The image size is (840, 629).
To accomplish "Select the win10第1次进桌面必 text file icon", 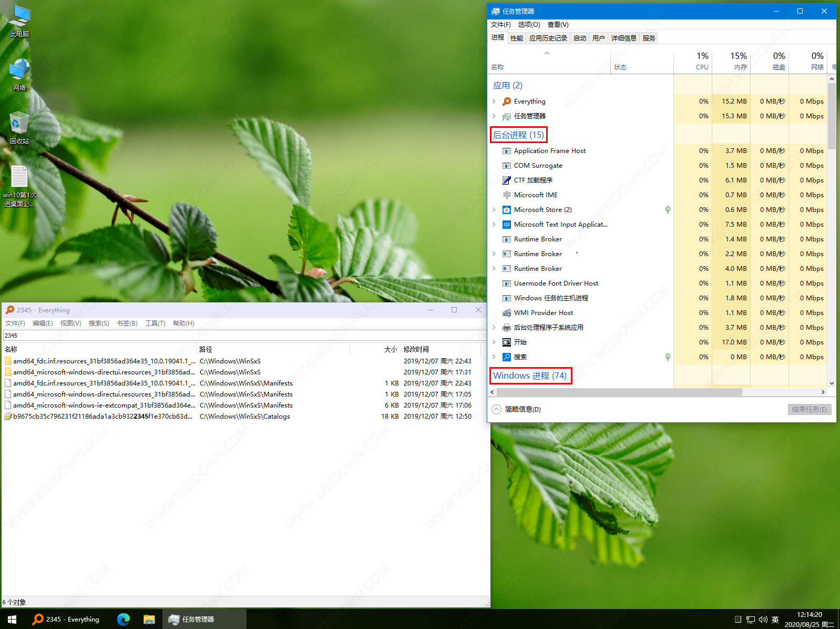I will [19, 186].
